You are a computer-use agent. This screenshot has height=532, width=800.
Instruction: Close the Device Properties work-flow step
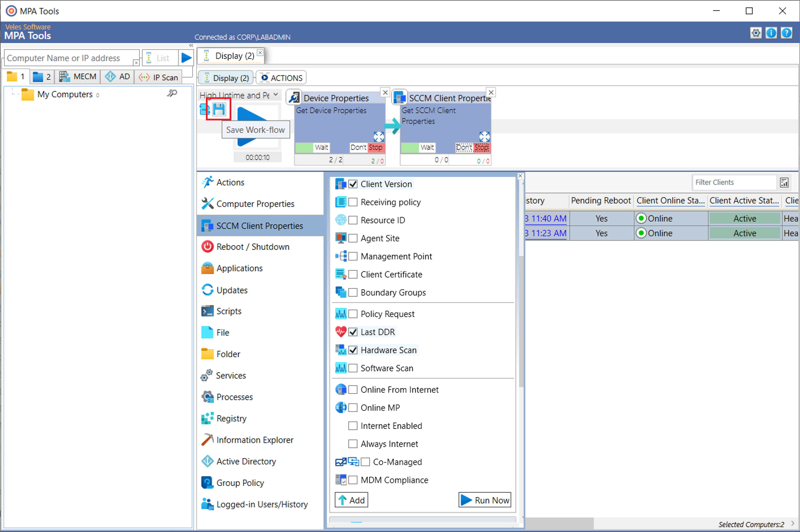click(x=385, y=92)
